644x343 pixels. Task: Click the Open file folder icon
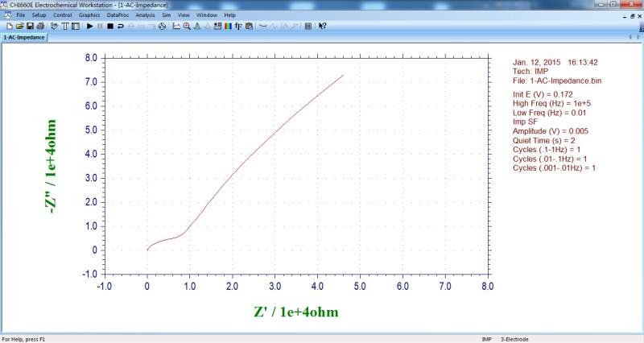click(x=19, y=26)
